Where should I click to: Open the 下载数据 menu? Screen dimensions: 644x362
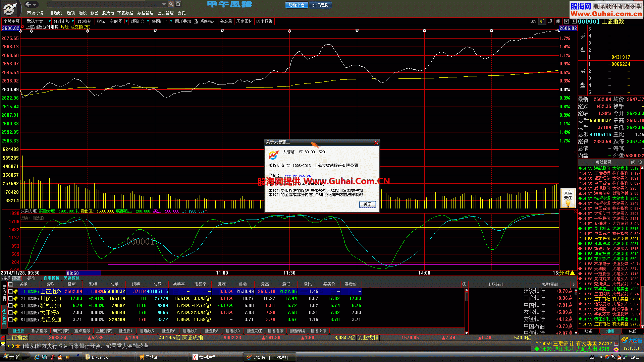125,13
